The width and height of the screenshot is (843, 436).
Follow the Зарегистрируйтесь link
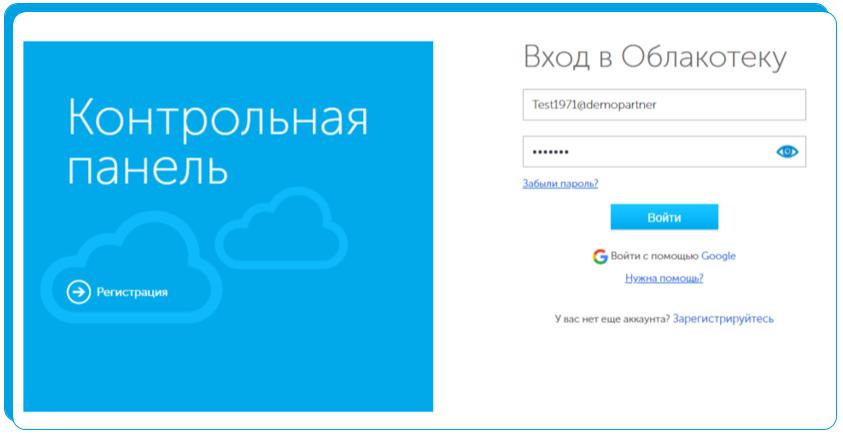(x=723, y=319)
